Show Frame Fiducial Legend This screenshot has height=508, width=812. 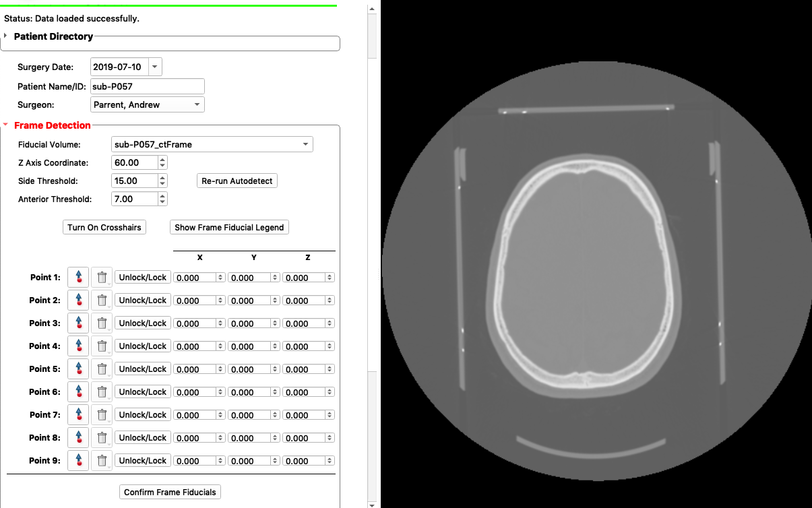point(229,228)
